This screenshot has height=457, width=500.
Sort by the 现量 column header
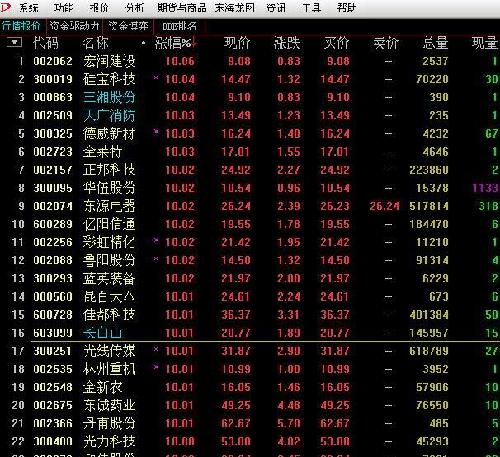pyautogui.click(x=485, y=43)
